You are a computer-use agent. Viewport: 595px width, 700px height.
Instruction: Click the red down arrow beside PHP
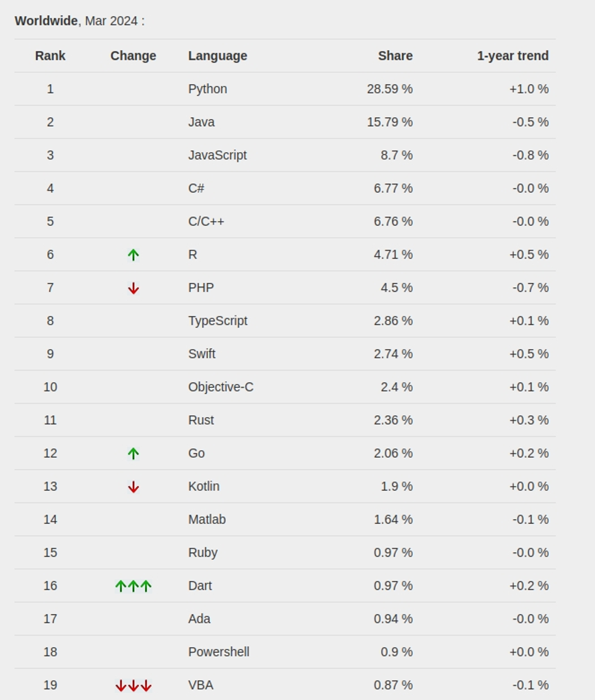(x=133, y=288)
